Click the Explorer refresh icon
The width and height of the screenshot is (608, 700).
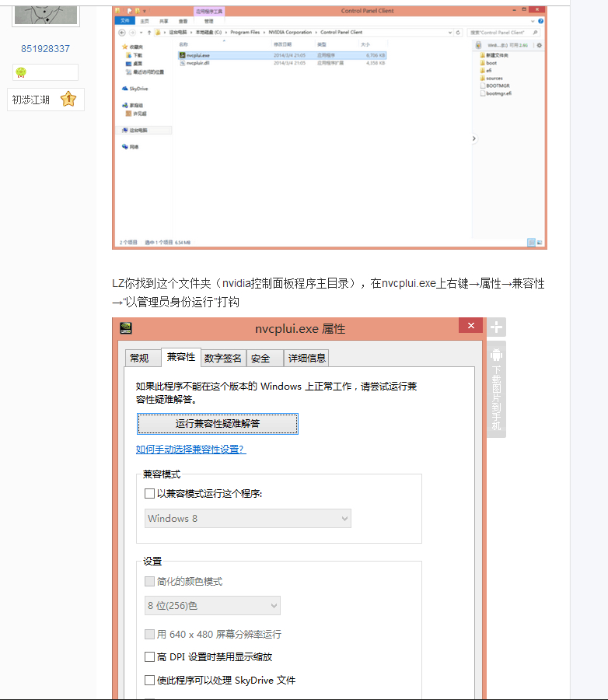point(458,33)
